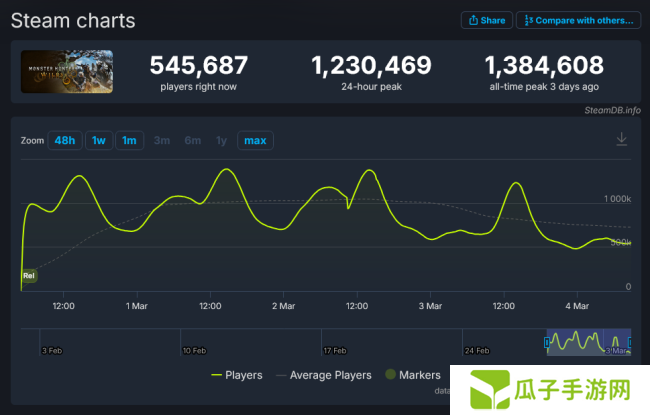The width and height of the screenshot is (650, 415).
Task: Click the 1,384,608 all-time peak figure
Action: pyautogui.click(x=544, y=65)
